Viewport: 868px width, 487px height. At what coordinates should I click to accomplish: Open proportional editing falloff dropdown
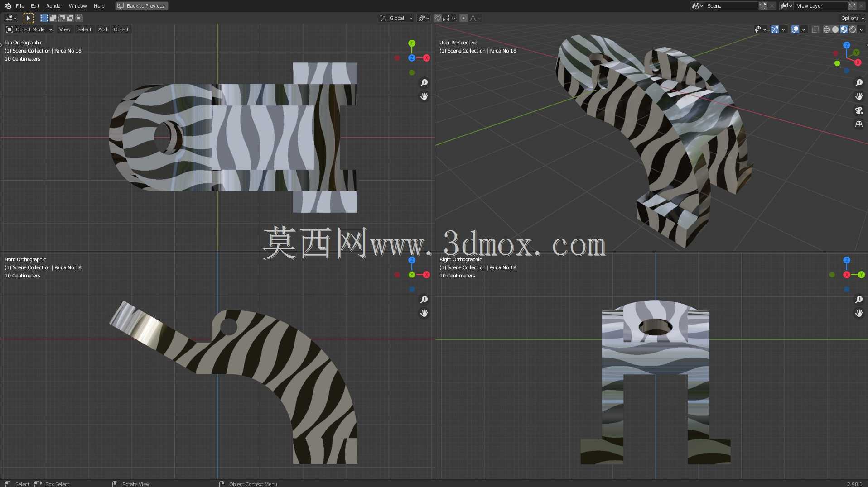(475, 18)
